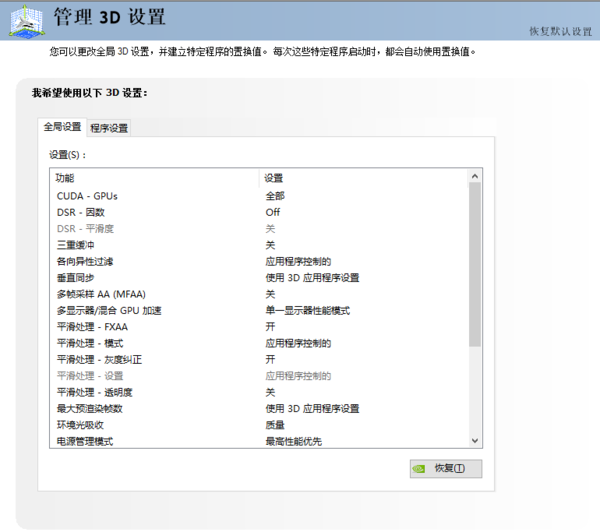
Task: Select the 各向异性过滤 row
Action: coord(259,261)
